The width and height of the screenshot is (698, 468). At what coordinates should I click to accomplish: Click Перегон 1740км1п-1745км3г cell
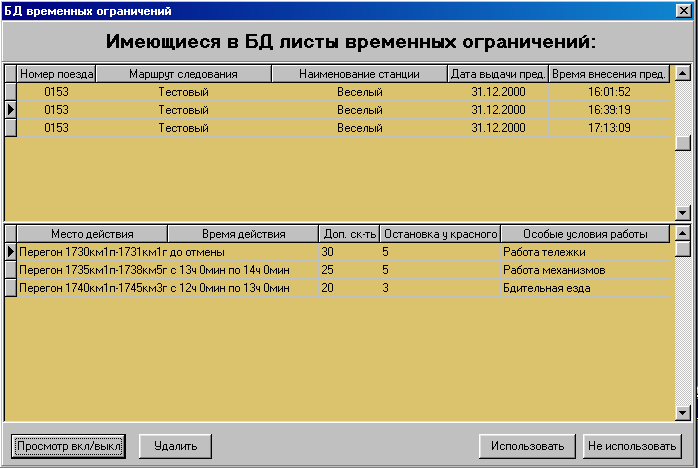coord(92,288)
